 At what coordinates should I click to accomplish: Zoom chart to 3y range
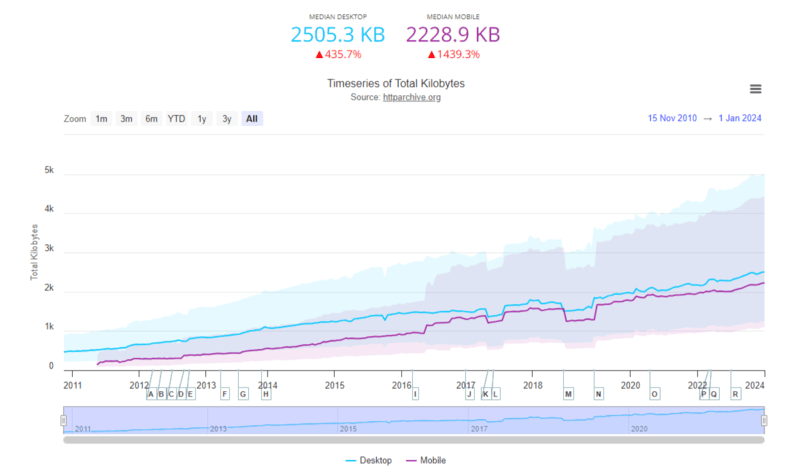227,119
